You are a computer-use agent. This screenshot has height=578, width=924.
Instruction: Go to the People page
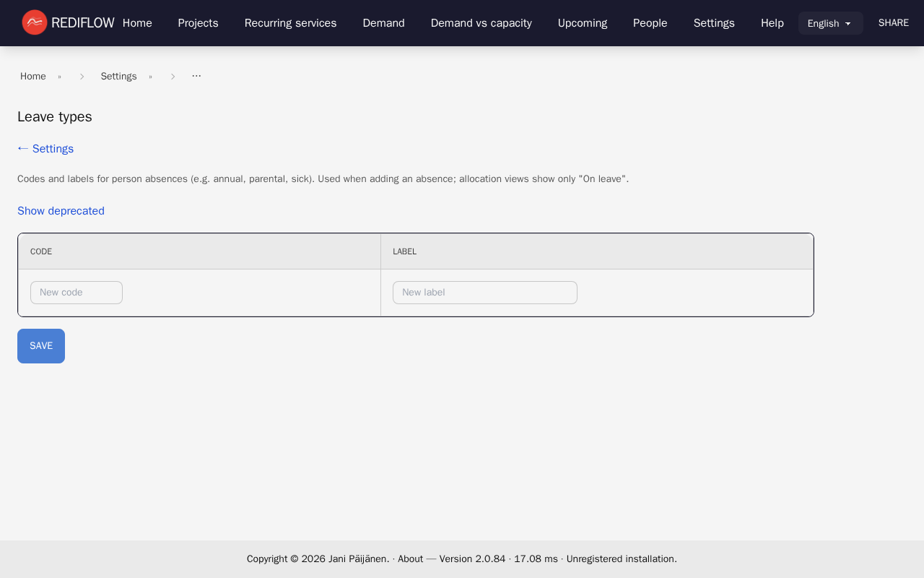point(650,23)
